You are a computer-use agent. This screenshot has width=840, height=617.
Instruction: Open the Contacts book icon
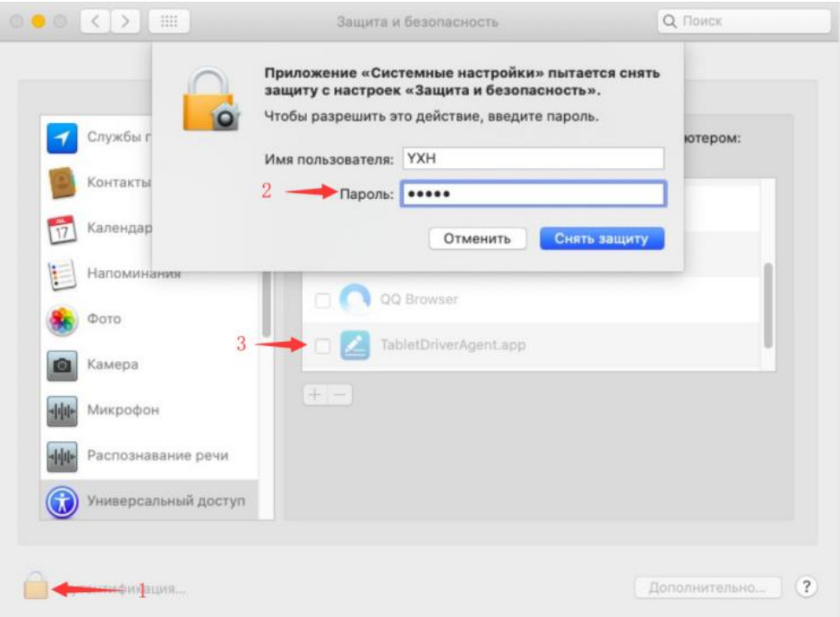click(x=62, y=183)
